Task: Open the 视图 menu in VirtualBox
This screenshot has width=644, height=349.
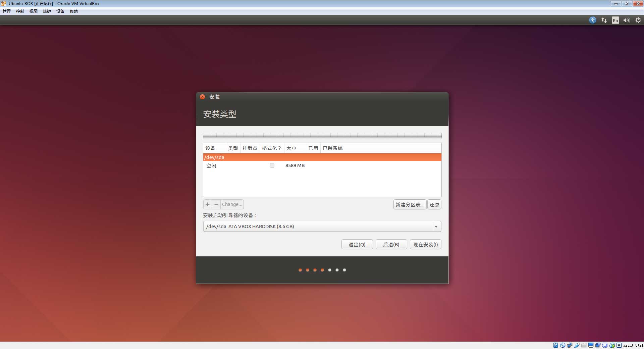Action: 34,11
